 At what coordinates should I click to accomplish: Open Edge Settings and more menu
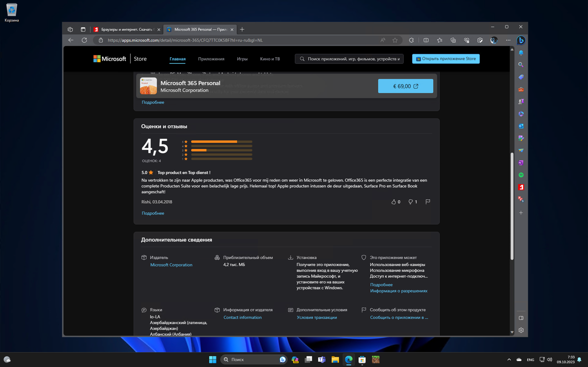click(x=508, y=40)
